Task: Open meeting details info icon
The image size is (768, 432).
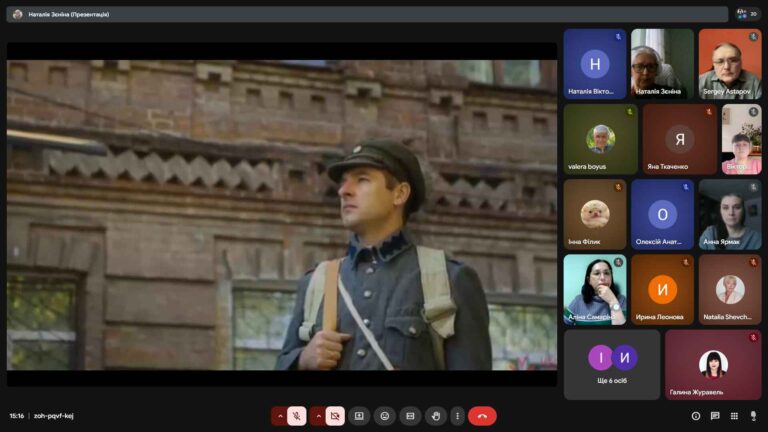Action: [696, 416]
